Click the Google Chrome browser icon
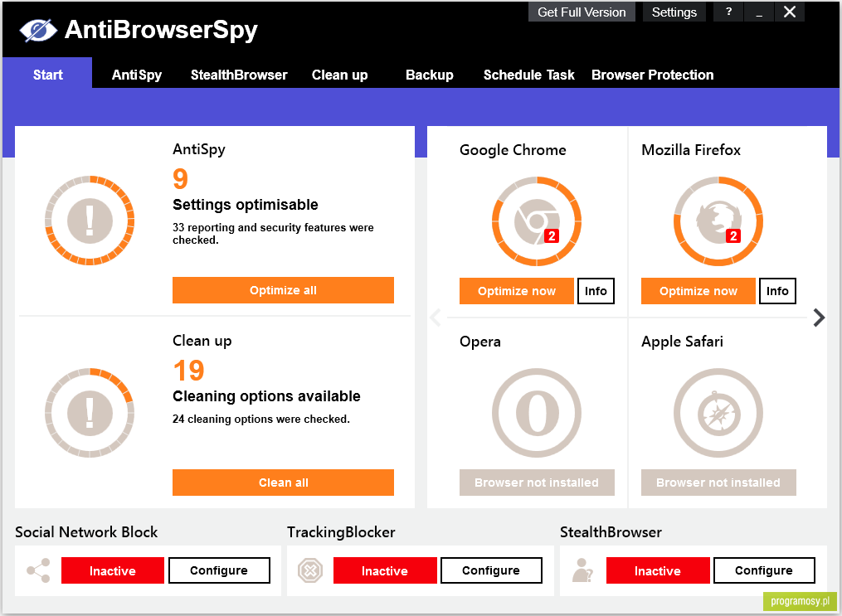Viewport: 842px width, 616px height. [x=537, y=221]
